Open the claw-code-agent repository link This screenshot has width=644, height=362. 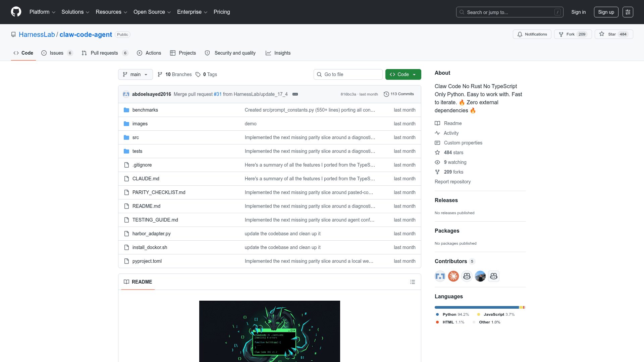[x=86, y=35]
